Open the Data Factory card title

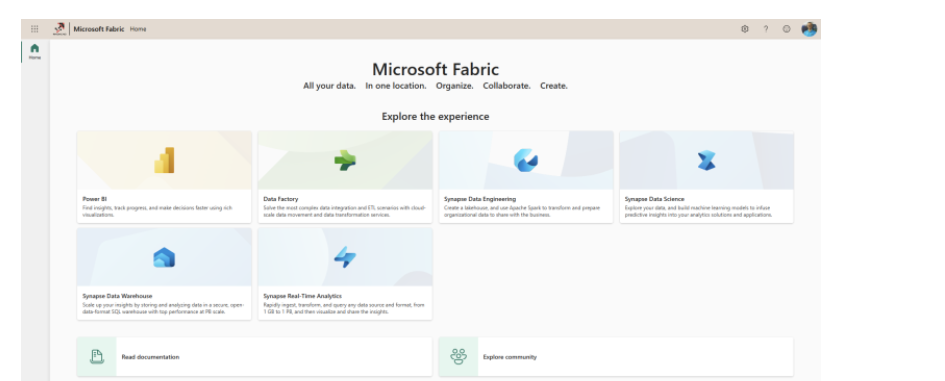click(281, 199)
